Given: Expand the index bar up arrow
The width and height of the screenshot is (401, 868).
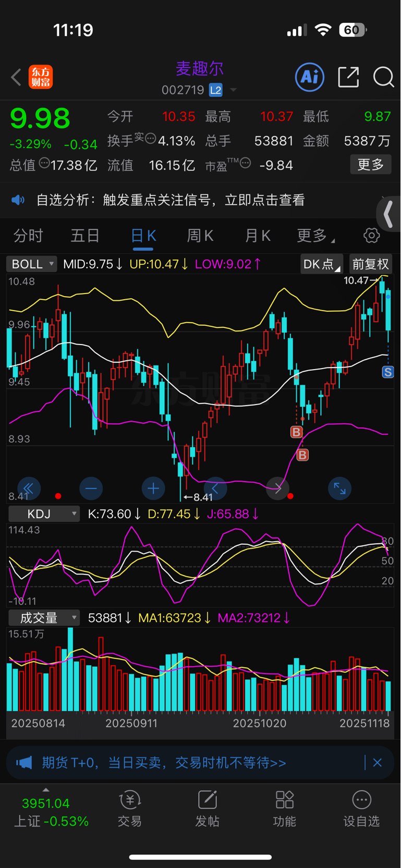Looking at the screenshot, I should 46,790.
